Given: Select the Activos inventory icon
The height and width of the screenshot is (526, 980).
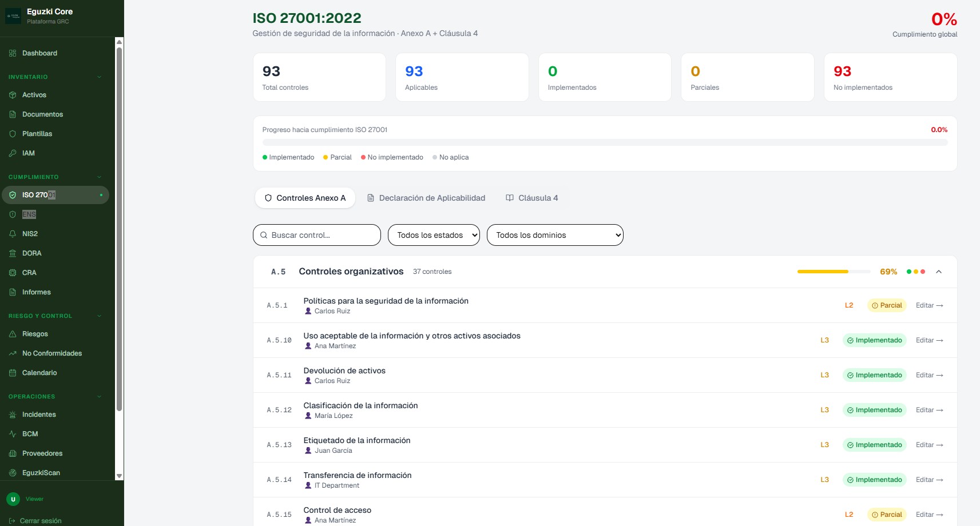Looking at the screenshot, I should pyautogui.click(x=13, y=95).
